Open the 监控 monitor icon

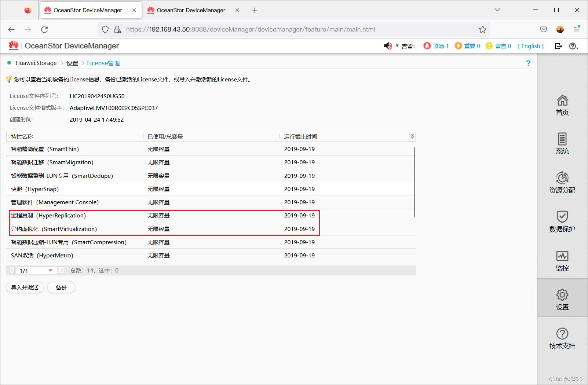tap(562, 261)
